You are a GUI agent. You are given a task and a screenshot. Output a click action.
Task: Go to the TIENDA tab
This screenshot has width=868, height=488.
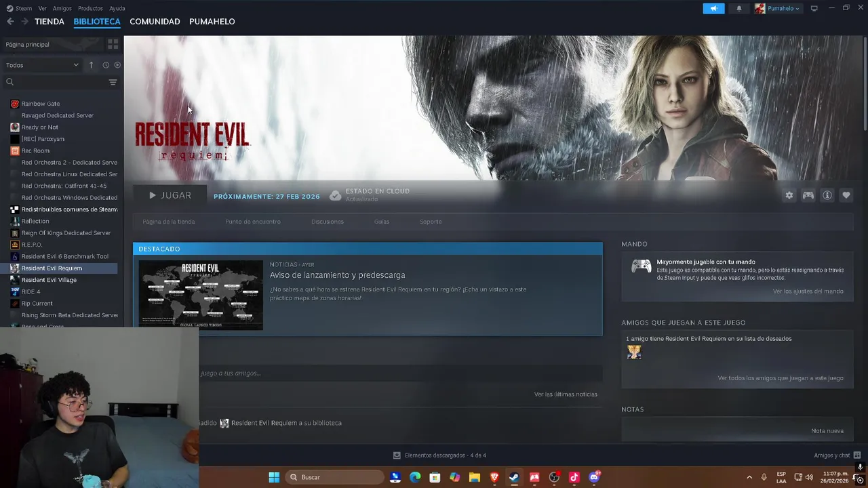click(x=50, y=22)
